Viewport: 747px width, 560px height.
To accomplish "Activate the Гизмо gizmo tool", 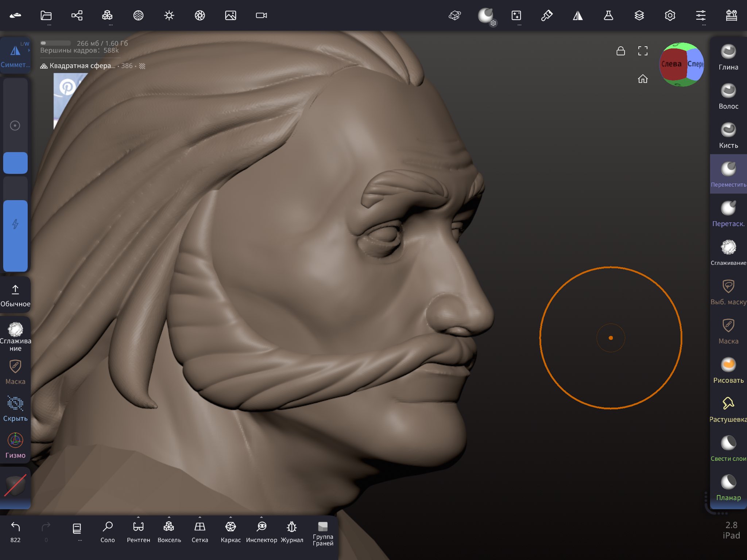I will [x=15, y=445].
